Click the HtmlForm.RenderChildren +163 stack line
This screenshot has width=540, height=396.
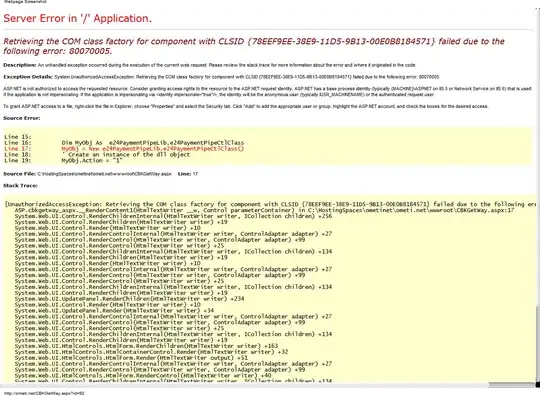tap(146, 346)
